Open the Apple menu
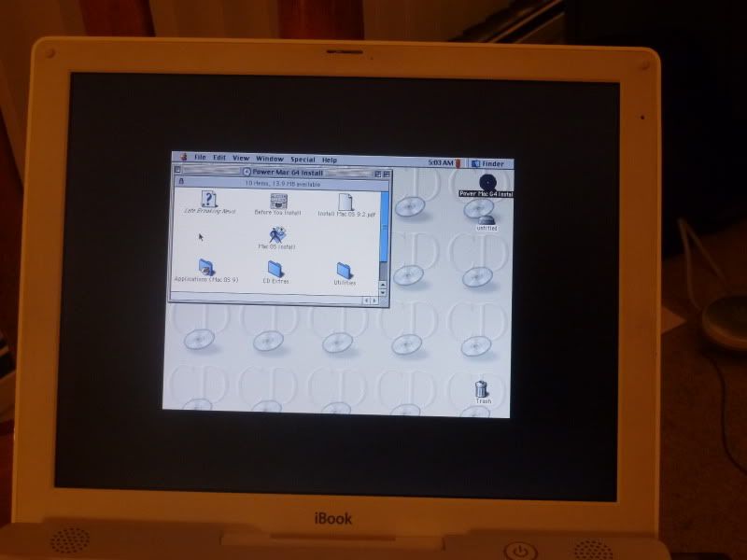 coord(184,158)
